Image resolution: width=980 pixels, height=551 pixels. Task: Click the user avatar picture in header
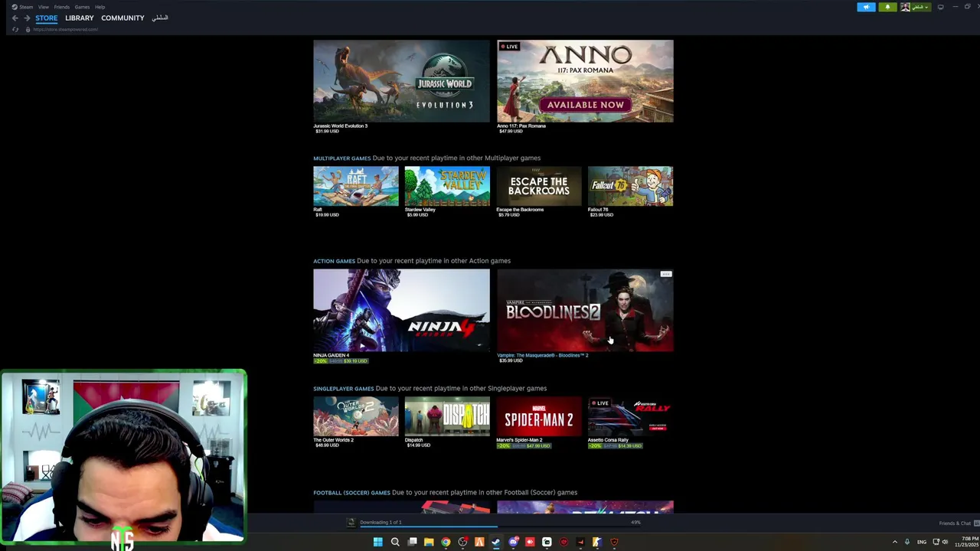pos(905,7)
